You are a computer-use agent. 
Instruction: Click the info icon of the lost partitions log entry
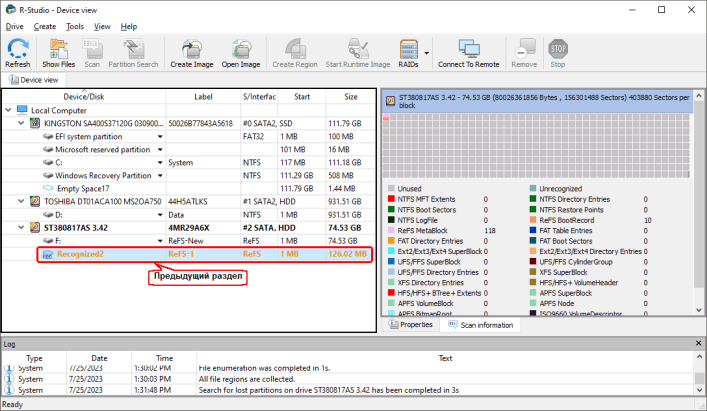tap(9, 390)
